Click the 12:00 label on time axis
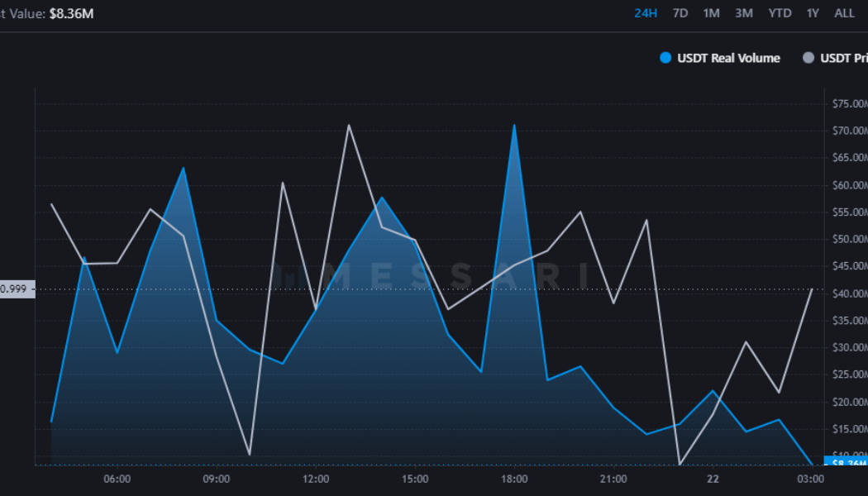868x496 pixels. (x=316, y=479)
